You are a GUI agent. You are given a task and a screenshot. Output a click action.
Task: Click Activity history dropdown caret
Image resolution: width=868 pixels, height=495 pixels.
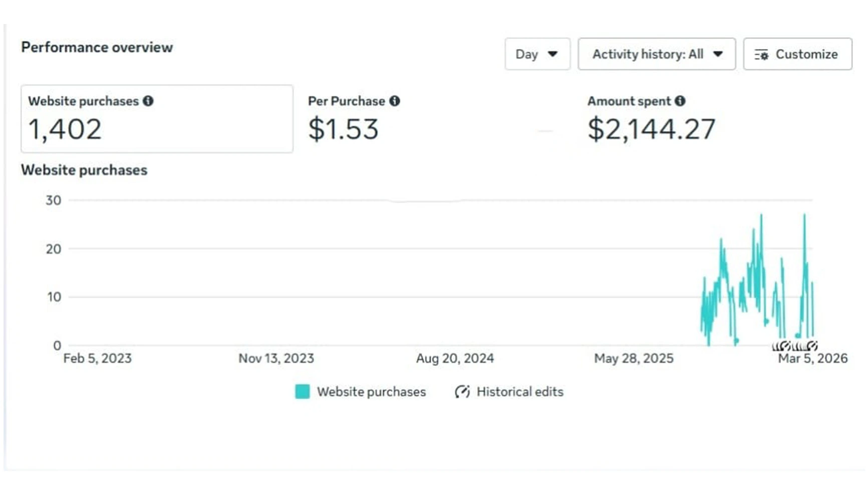[718, 54]
